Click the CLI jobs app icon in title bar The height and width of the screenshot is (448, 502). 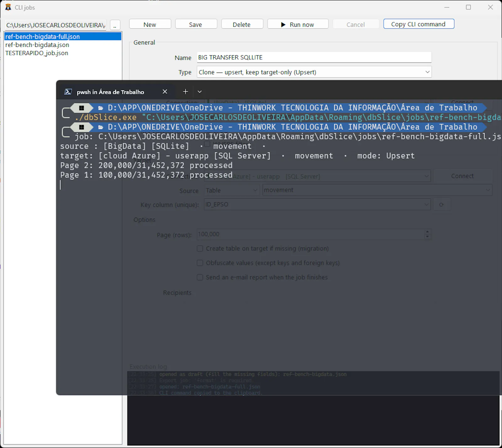point(8,7)
